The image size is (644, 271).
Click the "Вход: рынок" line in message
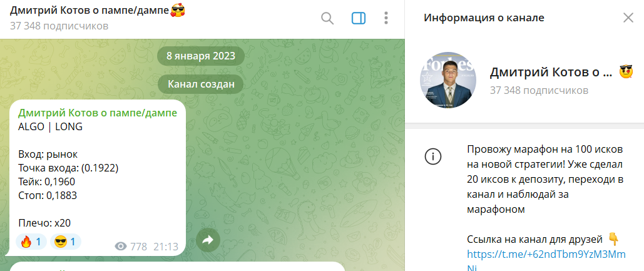pyautogui.click(x=48, y=155)
